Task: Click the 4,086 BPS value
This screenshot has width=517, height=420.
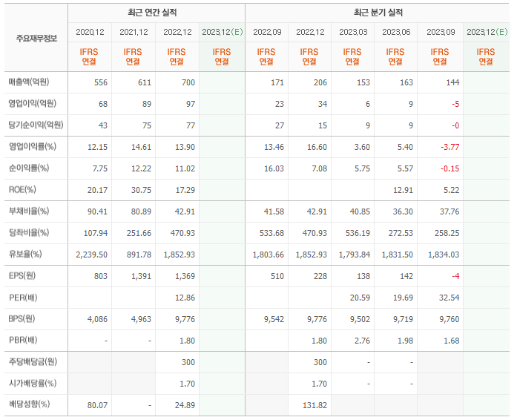Action: pos(97,319)
